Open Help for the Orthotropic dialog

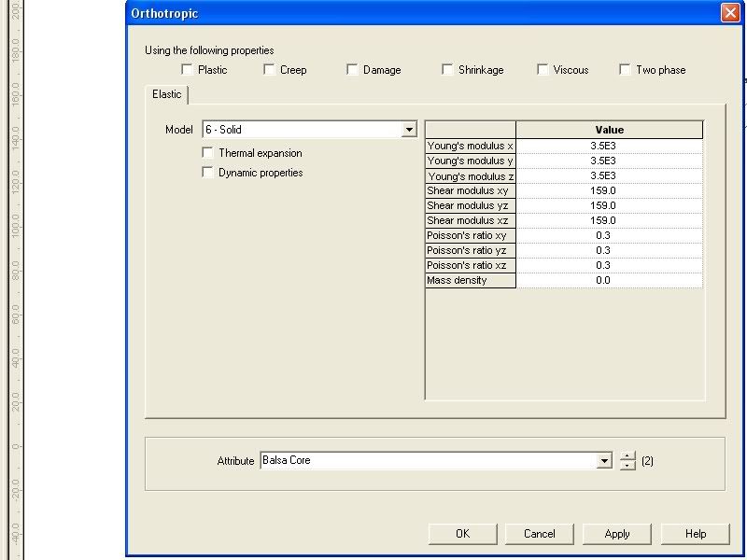point(696,534)
